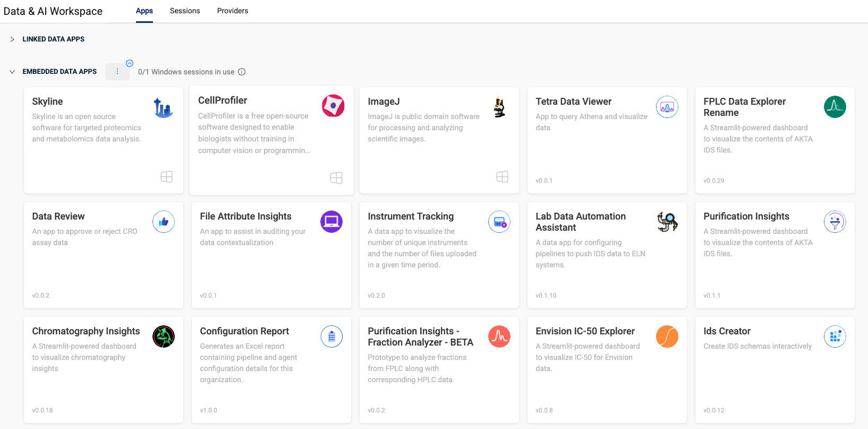Click version v0.1.10 on Lab Data Automation card
This screenshot has width=868, height=429.
(546, 296)
